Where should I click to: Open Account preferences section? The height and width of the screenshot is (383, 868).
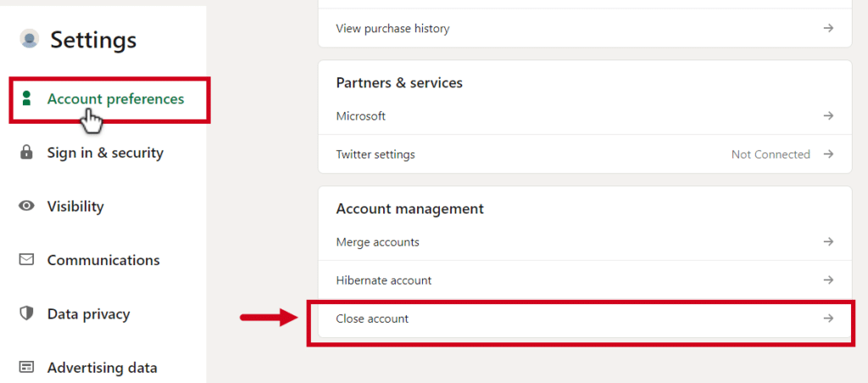click(x=115, y=99)
